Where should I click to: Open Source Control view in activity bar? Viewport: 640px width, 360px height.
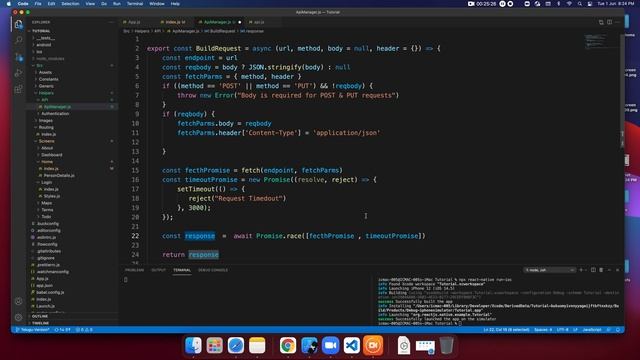coord(18,57)
